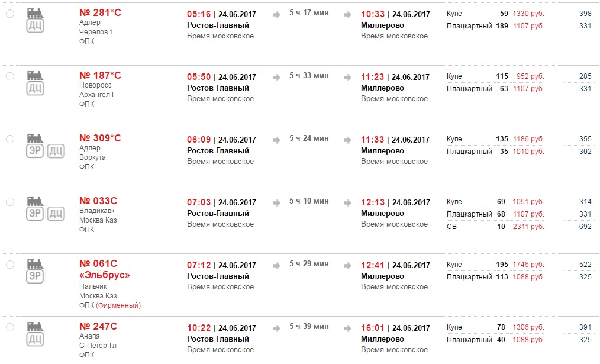Click locomotive icon for train 187*С
This screenshot has width=600, height=364.
point(35,75)
